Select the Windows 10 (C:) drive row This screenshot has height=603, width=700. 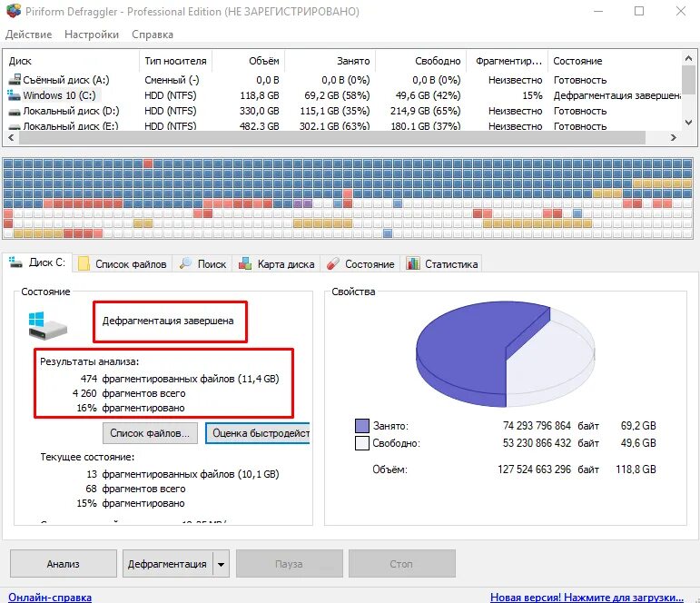point(343,95)
